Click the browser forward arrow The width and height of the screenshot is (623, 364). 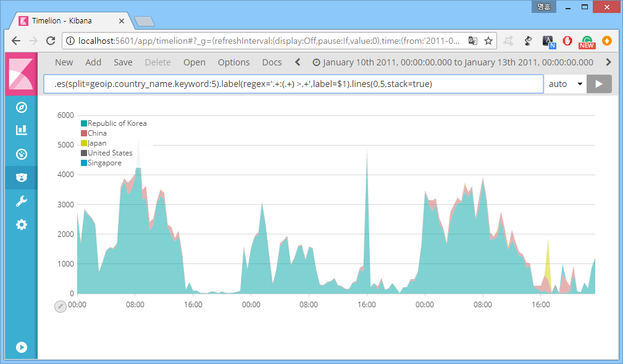33,41
